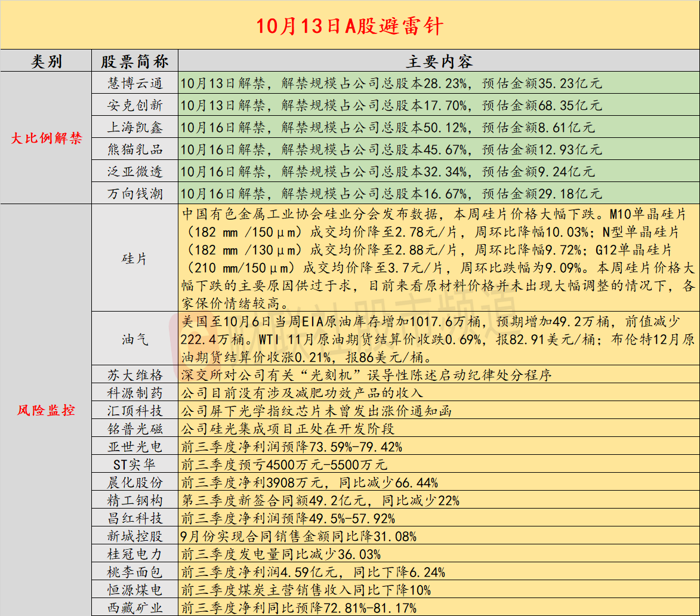Select stock name '精工钢构'

coord(135,500)
